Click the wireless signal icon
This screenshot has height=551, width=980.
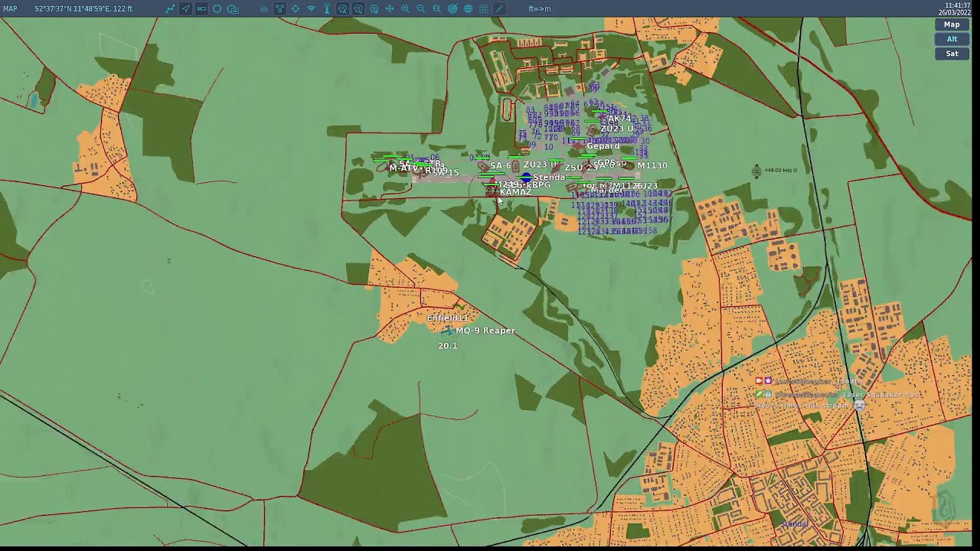(x=312, y=9)
